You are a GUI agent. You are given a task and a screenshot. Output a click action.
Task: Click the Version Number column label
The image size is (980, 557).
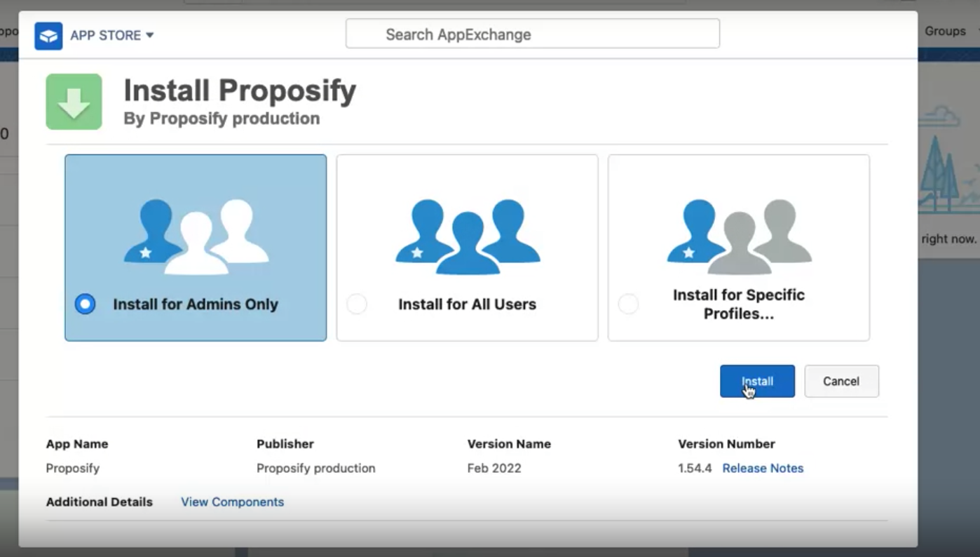(726, 443)
